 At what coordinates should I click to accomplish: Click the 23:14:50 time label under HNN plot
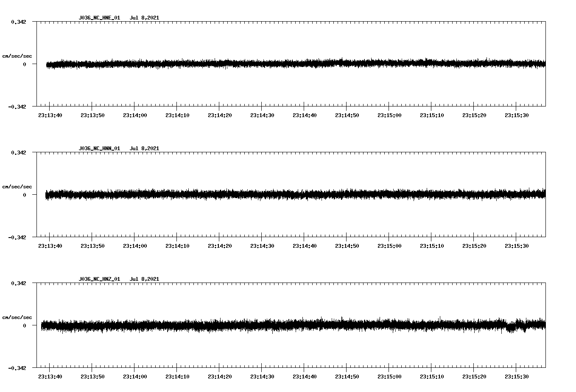[x=347, y=246]
